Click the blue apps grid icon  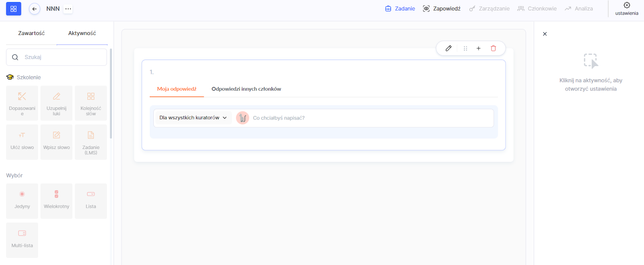13,9
